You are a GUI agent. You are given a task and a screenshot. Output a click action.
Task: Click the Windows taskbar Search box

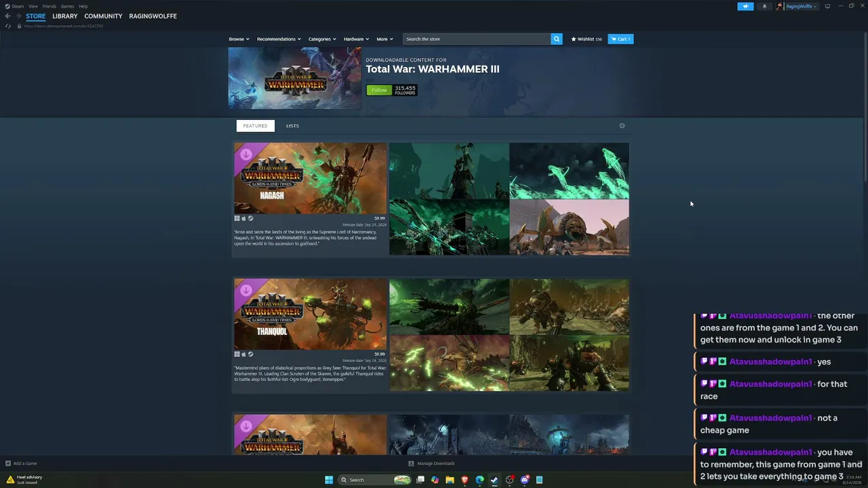tap(374, 480)
